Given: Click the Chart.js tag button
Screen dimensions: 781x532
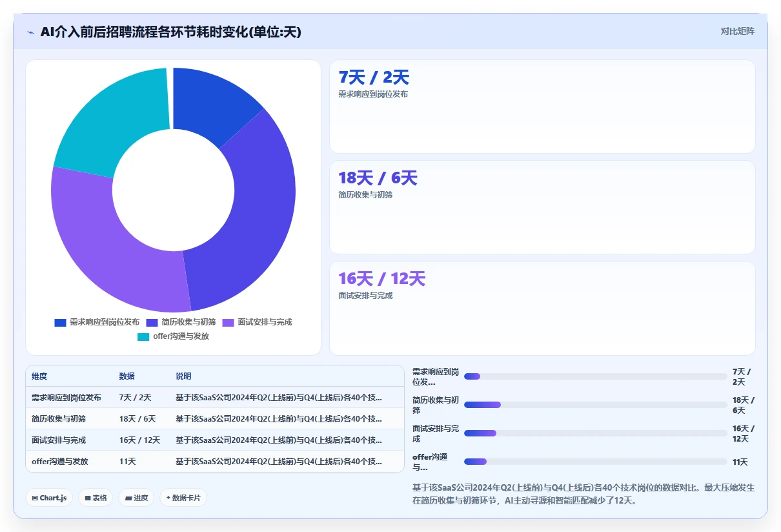Looking at the screenshot, I should click(49, 498).
